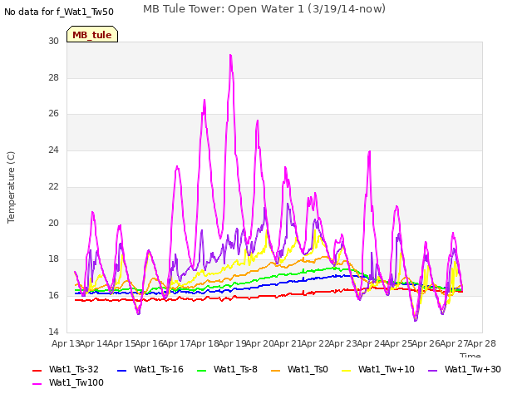Click the Apr 24 magenta peak near 24
Screen dimensions: 532x399
(369, 151)
